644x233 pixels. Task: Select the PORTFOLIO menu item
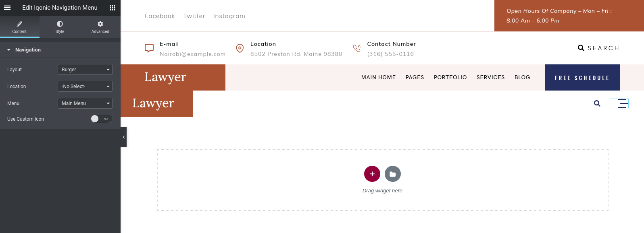pos(450,77)
